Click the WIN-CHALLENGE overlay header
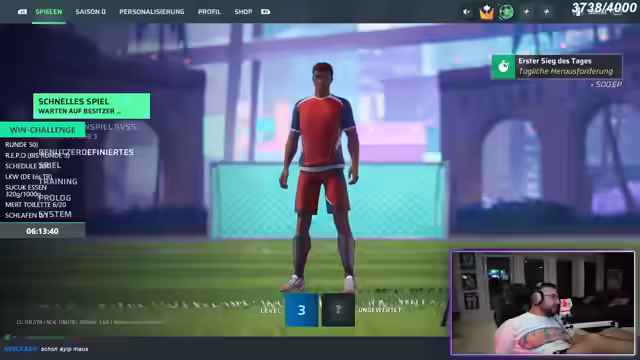Viewport: 640px width, 360px height. point(42,130)
